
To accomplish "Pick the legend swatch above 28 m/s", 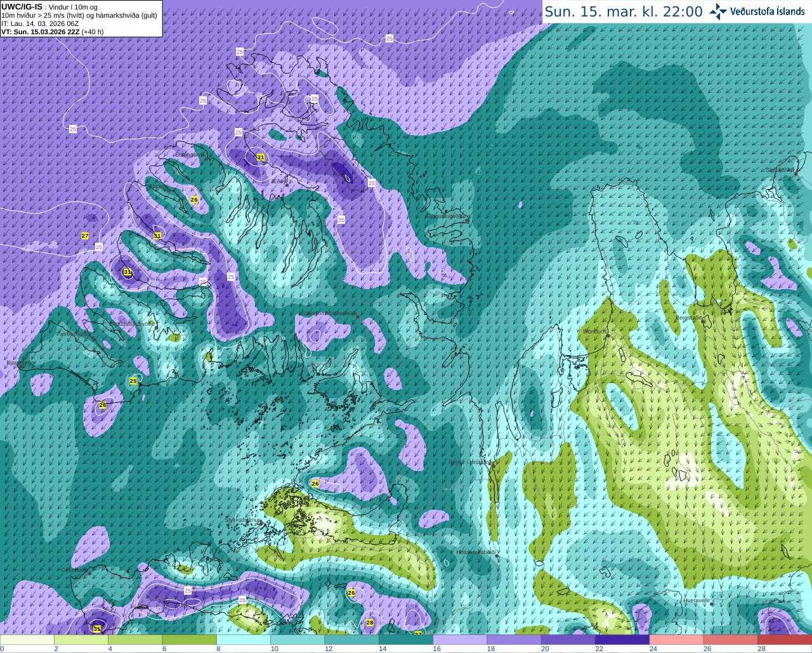I will coord(785,640).
